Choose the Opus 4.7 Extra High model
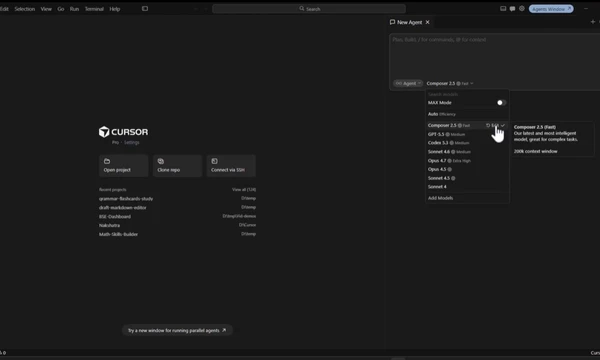The image size is (600, 360). (467, 161)
